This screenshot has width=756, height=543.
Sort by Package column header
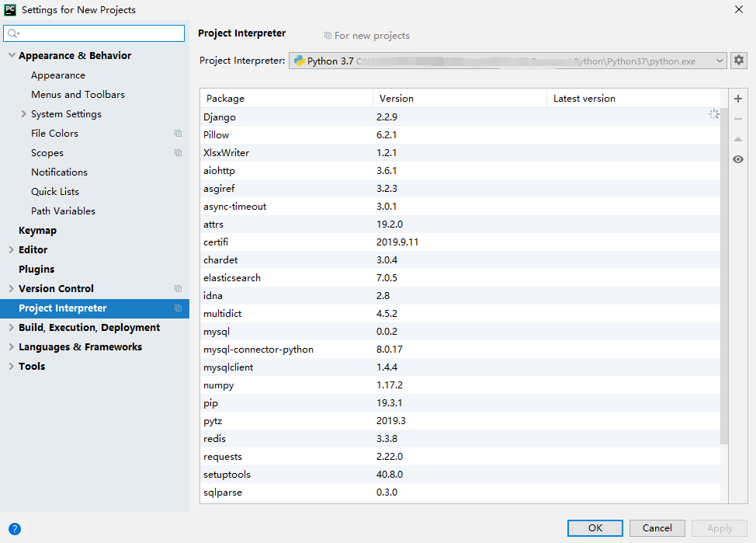[x=286, y=98]
